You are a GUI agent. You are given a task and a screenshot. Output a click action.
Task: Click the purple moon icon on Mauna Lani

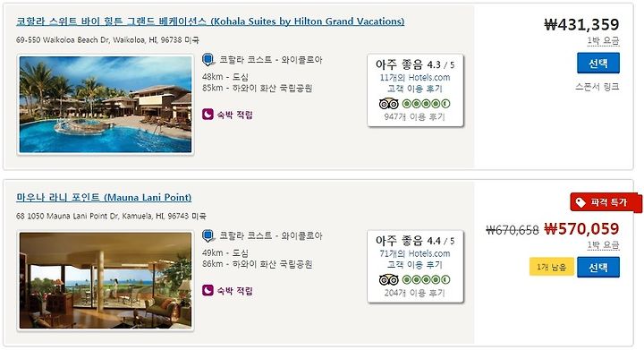pos(208,290)
